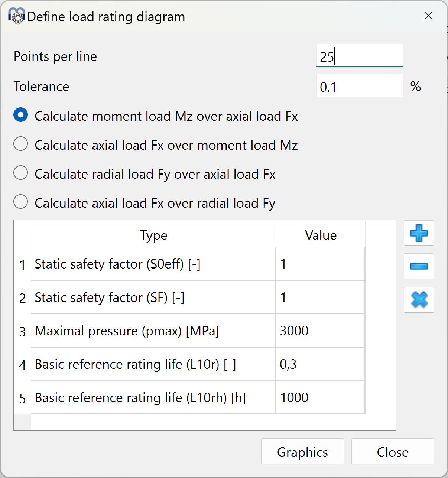Choose 'Calculate axial load Fx over radial load Fy'
The height and width of the screenshot is (478, 448).
(x=21, y=202)
